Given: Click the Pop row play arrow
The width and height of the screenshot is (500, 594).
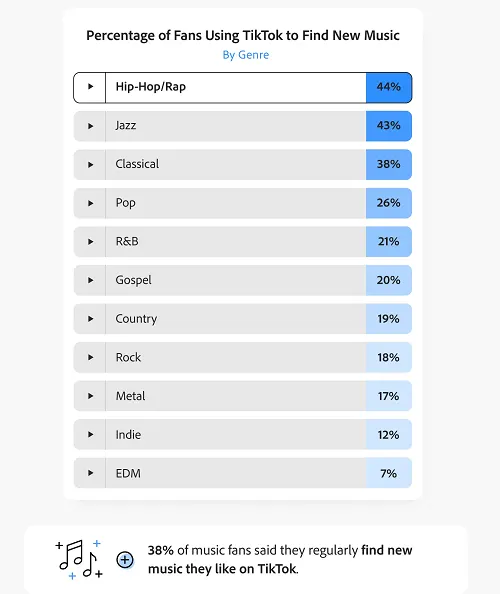Looking at the screenshot, I should pyautogui.click(x=90, y=203).
